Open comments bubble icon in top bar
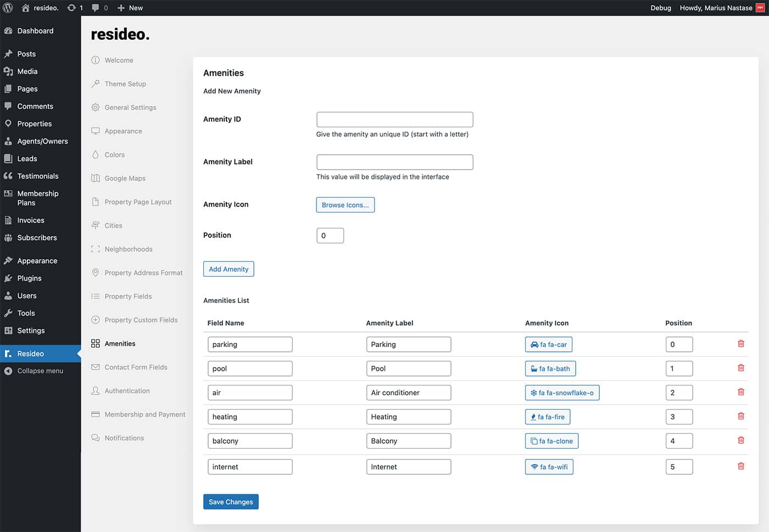Screen dimensions: 769x532 pyautogui.click(x=96, y=8)
